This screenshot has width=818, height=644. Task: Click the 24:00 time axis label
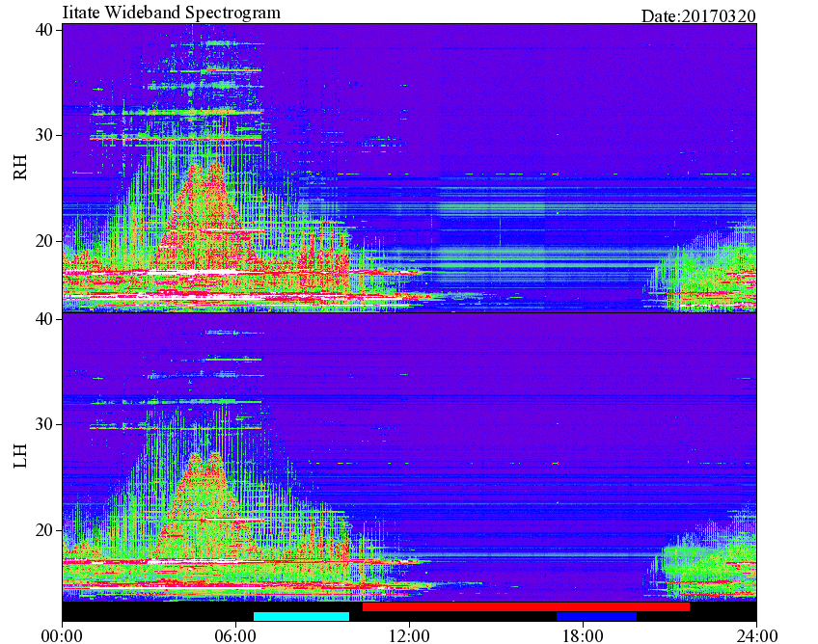click(756, 635)
